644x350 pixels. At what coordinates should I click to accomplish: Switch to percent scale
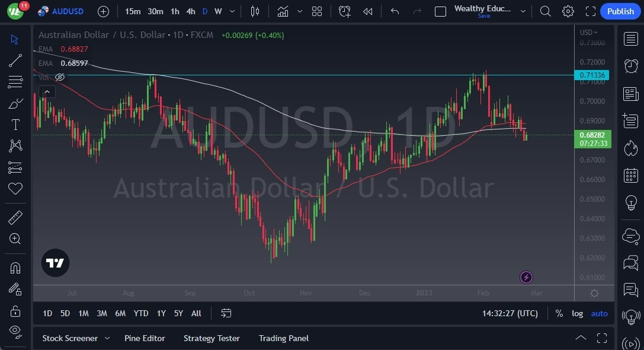(559, 313)
